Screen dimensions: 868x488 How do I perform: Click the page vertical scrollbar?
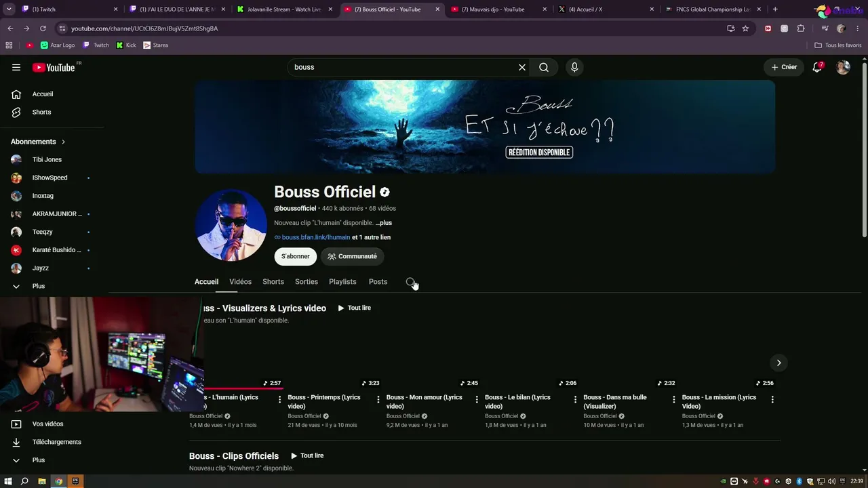tap(864, 149)
